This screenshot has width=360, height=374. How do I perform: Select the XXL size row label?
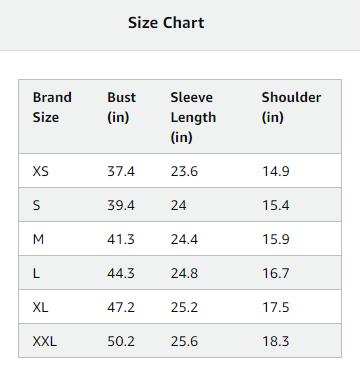45,341
